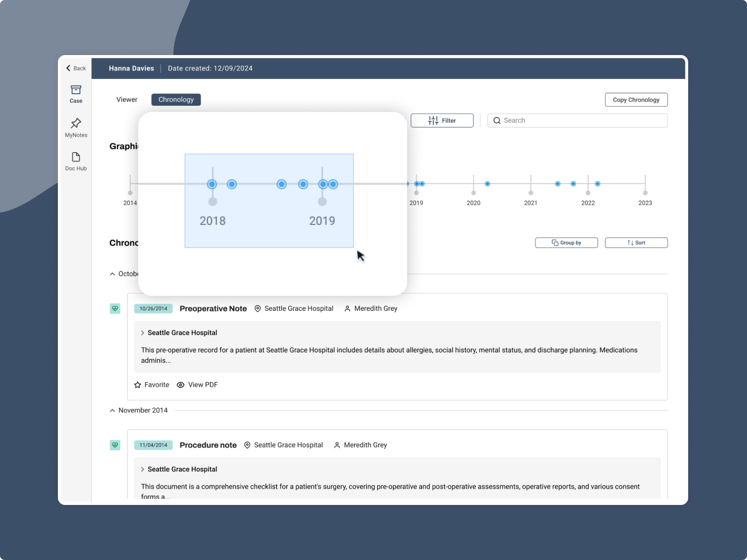
Task: Open the Procedure note title
Action: 208,445
